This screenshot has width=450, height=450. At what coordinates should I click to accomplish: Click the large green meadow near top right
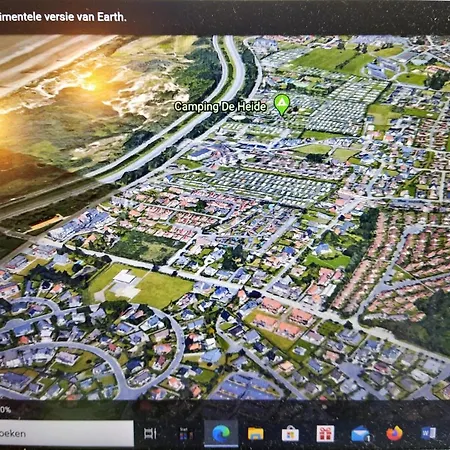tap(330, 60)
